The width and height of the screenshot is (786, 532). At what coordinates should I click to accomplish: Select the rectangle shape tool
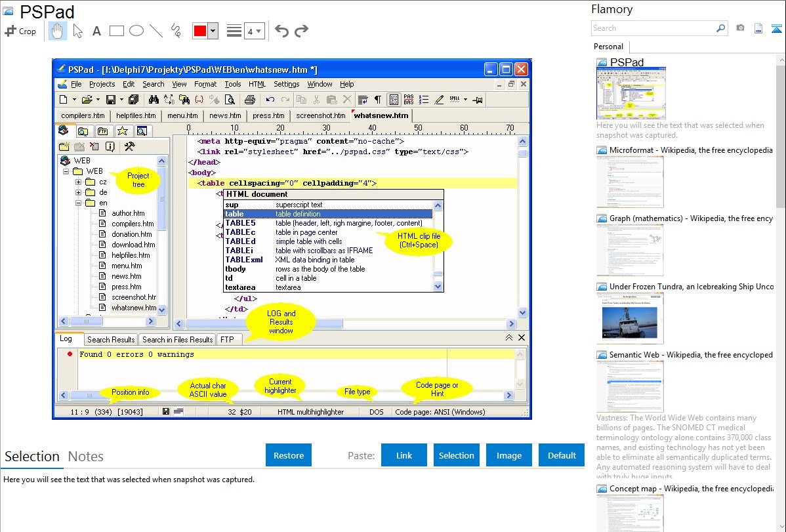click(x=117, y=31)
